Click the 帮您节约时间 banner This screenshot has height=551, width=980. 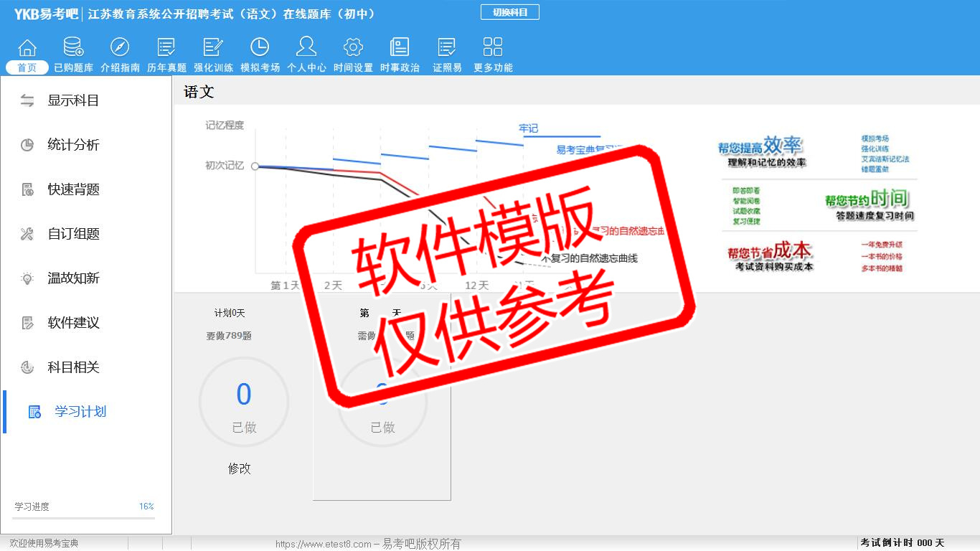click(870, 204)
